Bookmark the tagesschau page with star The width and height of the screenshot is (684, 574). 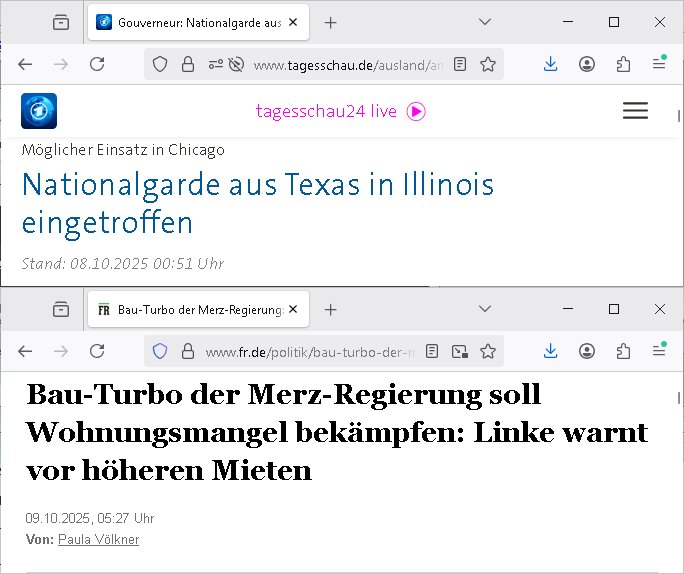pos(488,65)
